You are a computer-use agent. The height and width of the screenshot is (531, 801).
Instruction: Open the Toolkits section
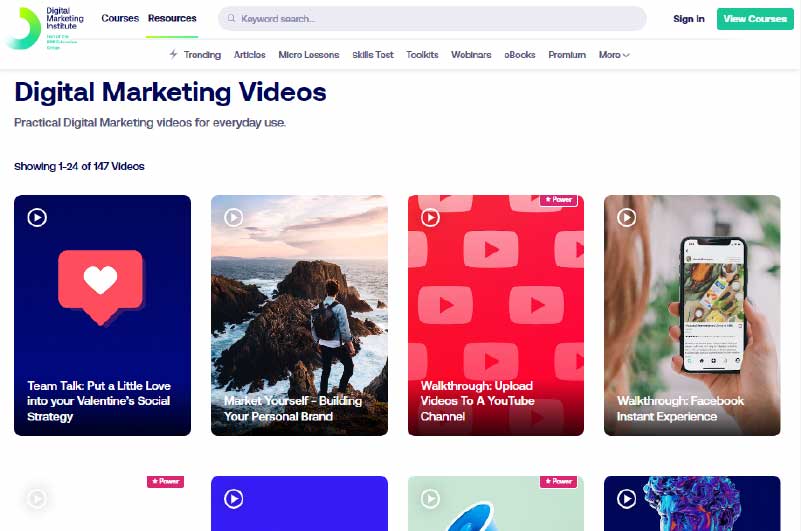pyautogui.click(x=422, y=55)
